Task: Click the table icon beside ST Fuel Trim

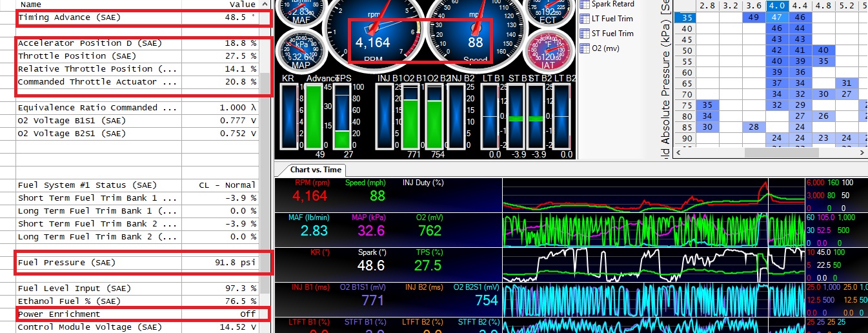Action: point(585,34)
